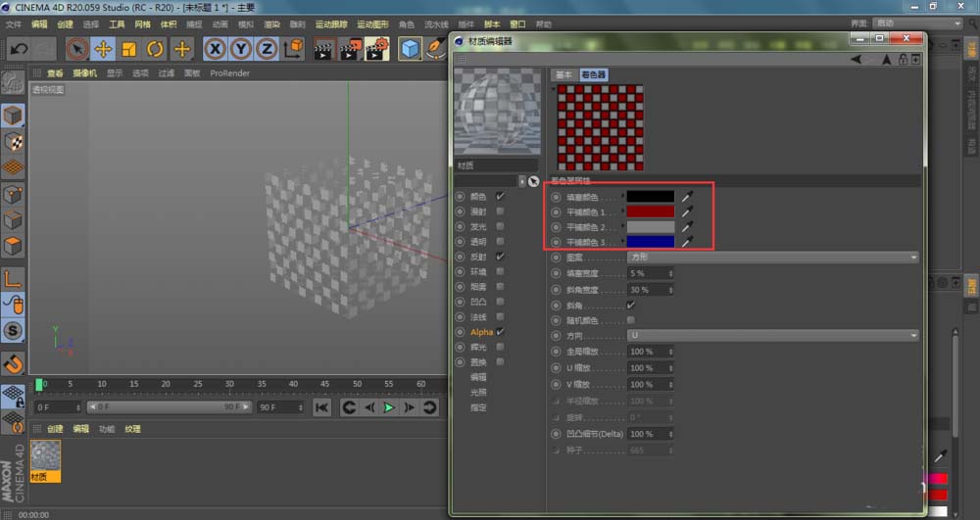This screenshot has height=520, width=980.
Task: Toggle the Snap S button
Action: [x=13, y=331]
